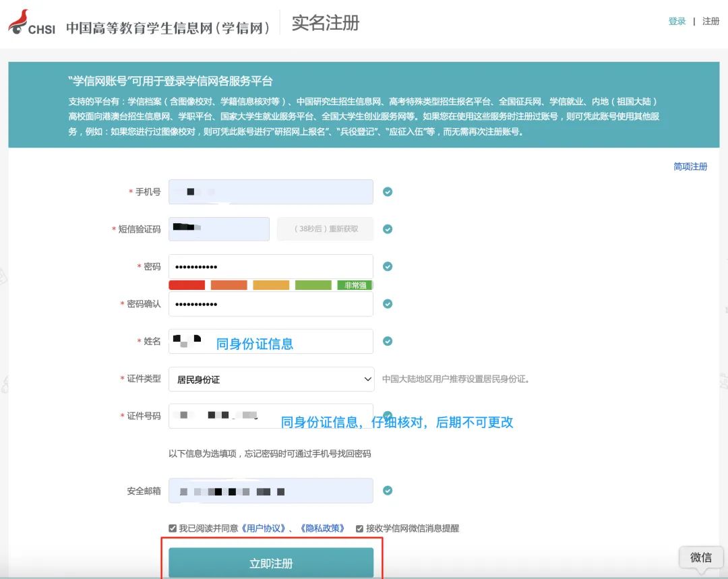
Task: Focus the 手机号 input field
Action: click(x=271, y=191)
